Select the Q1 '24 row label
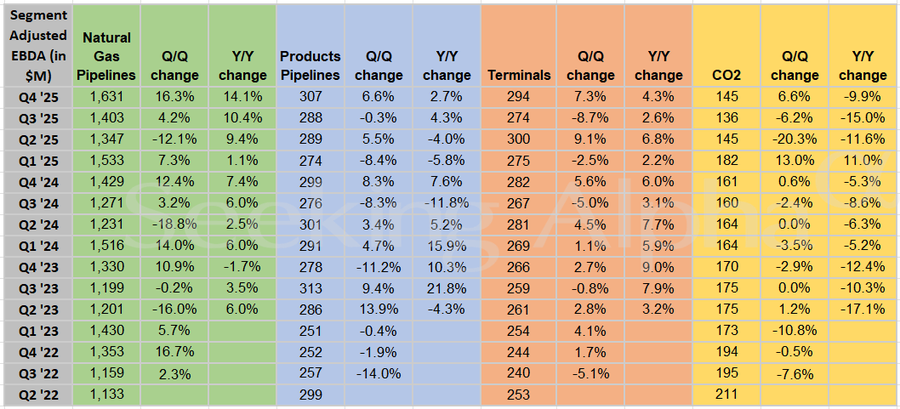The image size is (900, 409). coord(36,246)
